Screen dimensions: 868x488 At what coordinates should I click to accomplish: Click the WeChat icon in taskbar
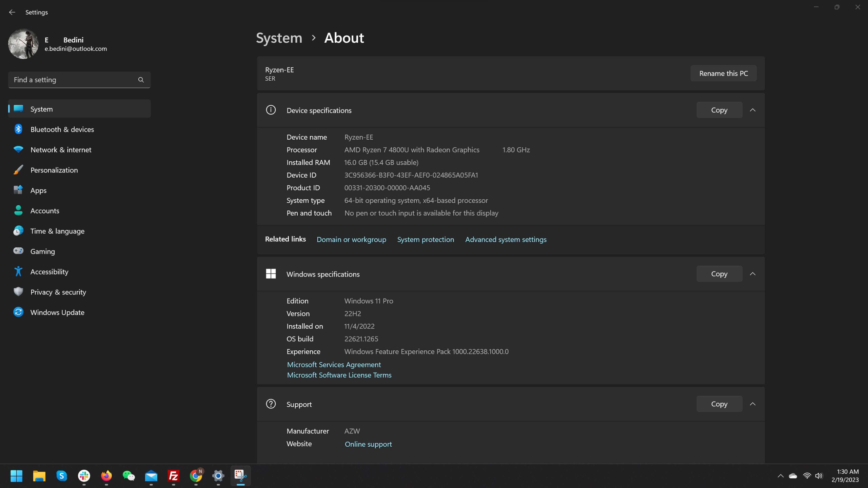[x=129, y=475]
